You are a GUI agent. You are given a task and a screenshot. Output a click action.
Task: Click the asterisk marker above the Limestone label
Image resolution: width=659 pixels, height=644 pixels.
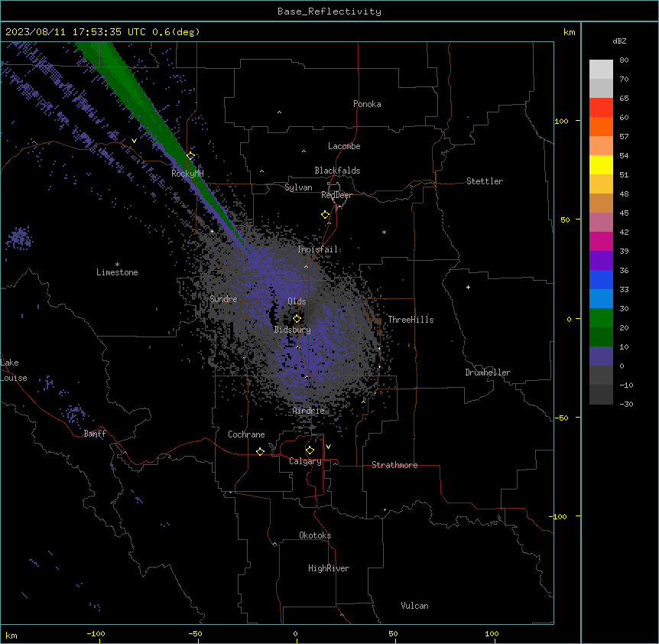click(x=117, y=265)
